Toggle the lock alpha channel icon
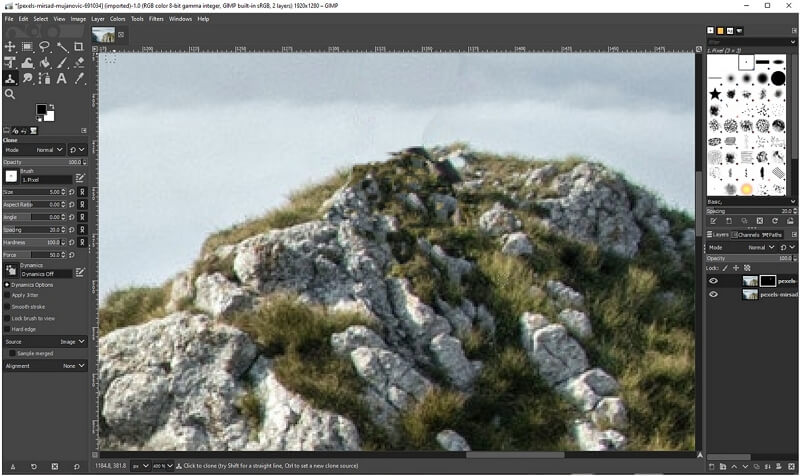This screenshot has height=476, width=800. tap(747, 268)
